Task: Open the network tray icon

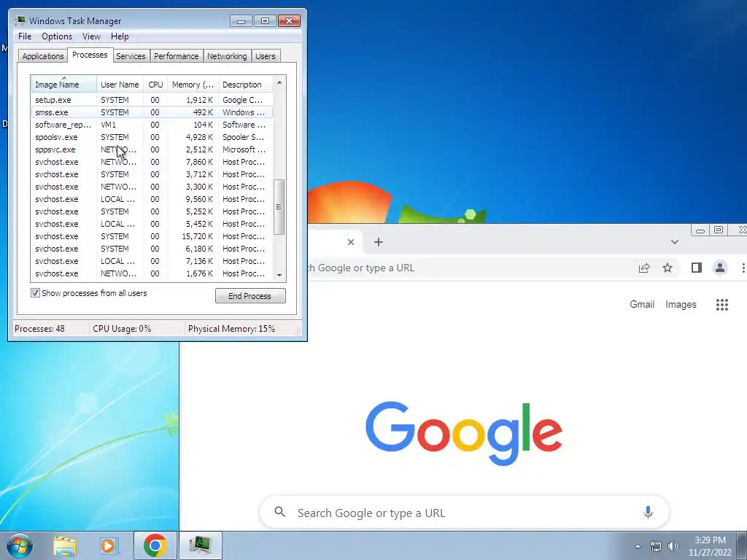Action: 656,546
